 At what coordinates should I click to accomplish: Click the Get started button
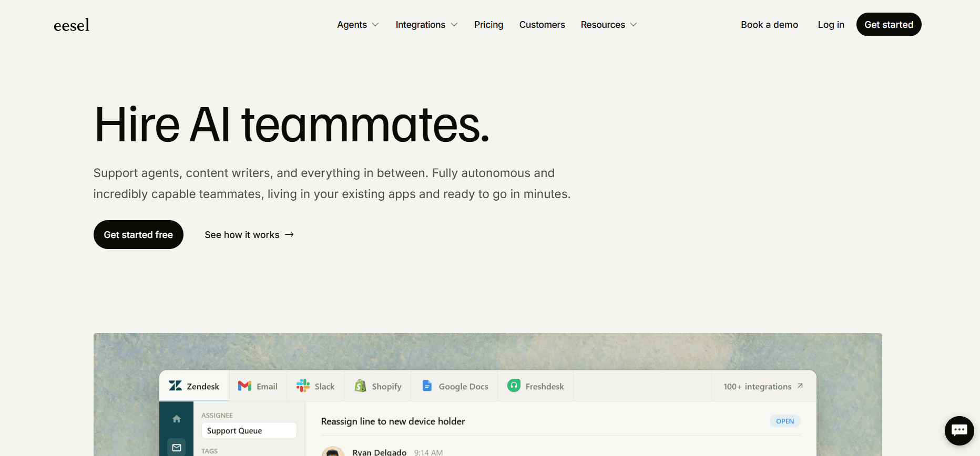(889, 25)
